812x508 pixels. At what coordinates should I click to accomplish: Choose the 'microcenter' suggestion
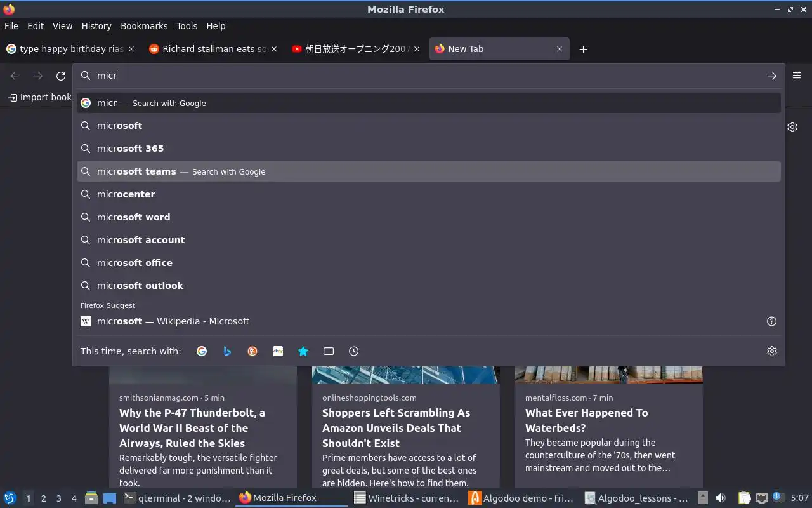(x=429, y=194)
